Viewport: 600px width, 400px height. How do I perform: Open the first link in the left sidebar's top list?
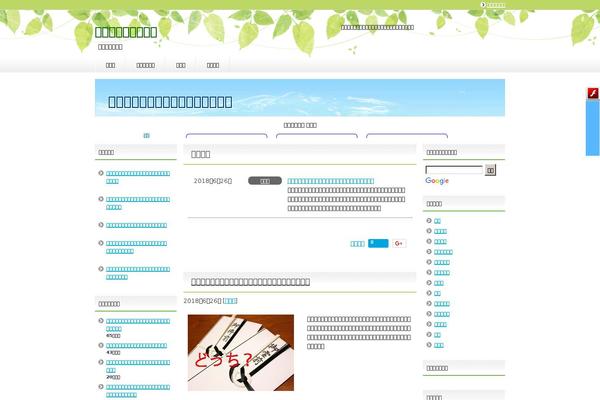click(138, 177)
